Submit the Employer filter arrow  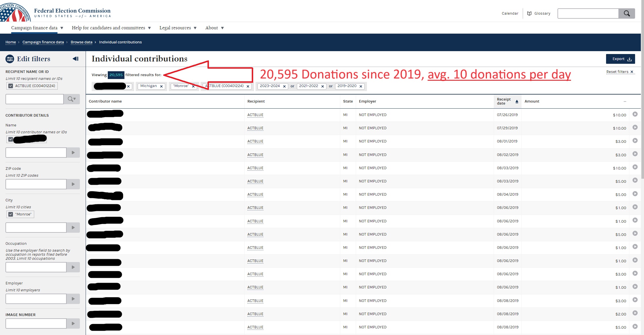(x=73, y=299)
